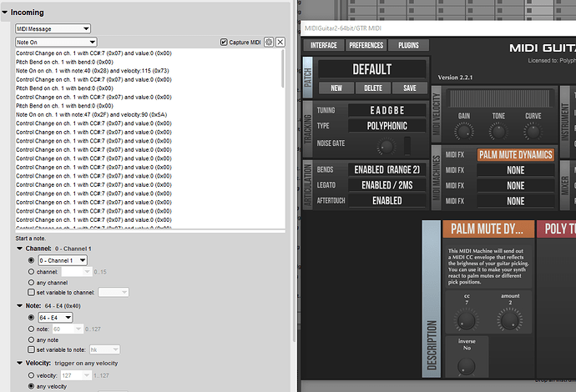Screen dimensions: 576x392
Task: Click the MIDI velocity GAIN knob
Action: (x=464, y=132)
